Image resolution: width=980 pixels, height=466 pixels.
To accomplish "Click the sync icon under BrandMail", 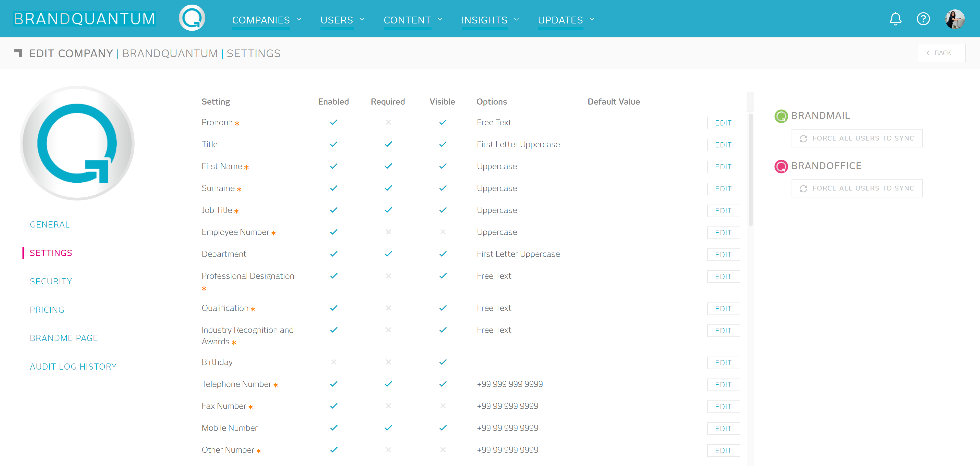I will [803, 138].
